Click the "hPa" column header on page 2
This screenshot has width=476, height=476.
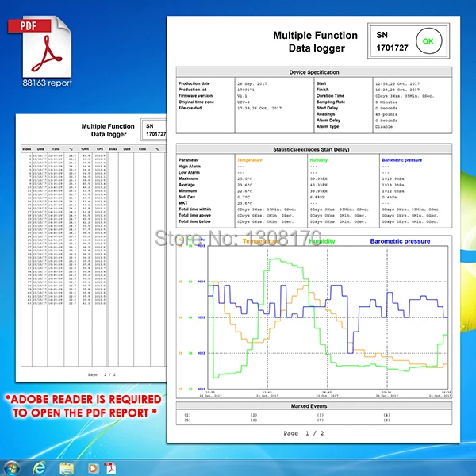coord(100,149)
